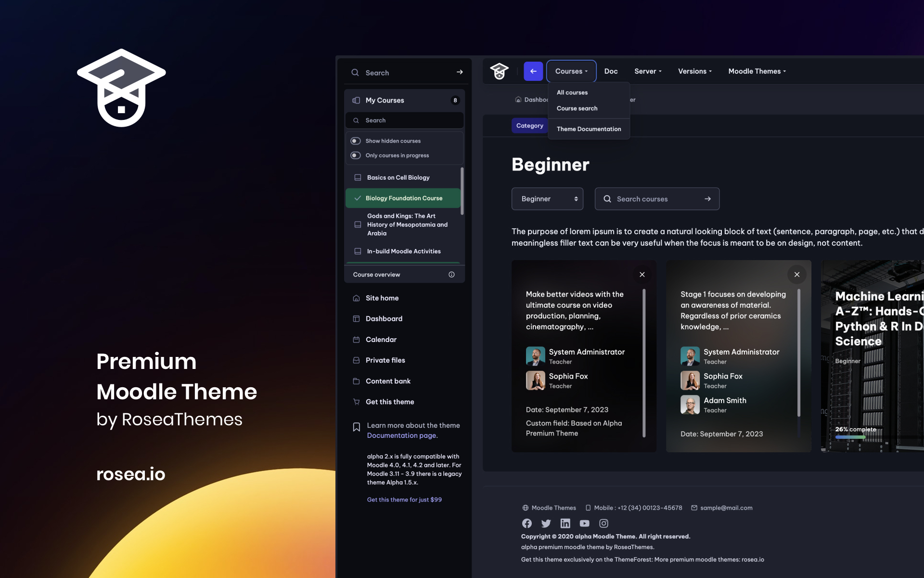Click Get this theme for just $99
The height and width of the screenshot is (578, 924).
[x=404, y=499]
